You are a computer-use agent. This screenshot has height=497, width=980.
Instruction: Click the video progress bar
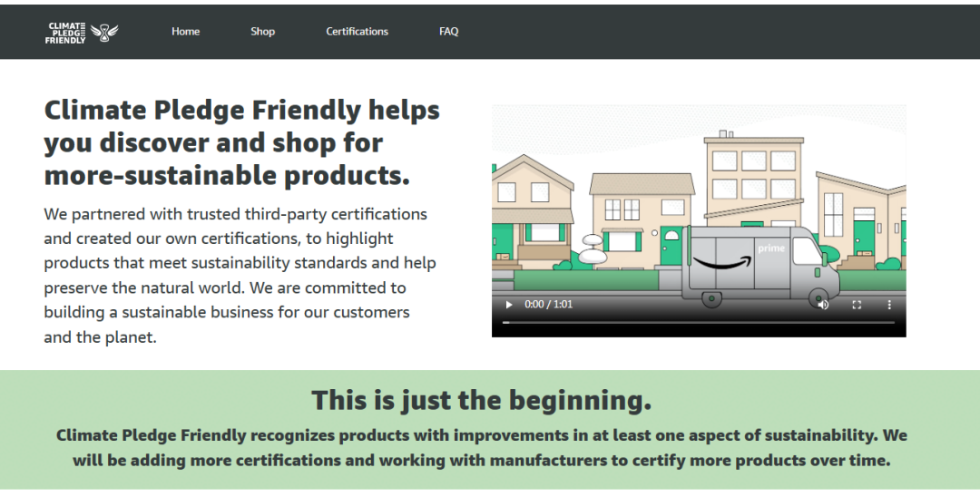699,322
